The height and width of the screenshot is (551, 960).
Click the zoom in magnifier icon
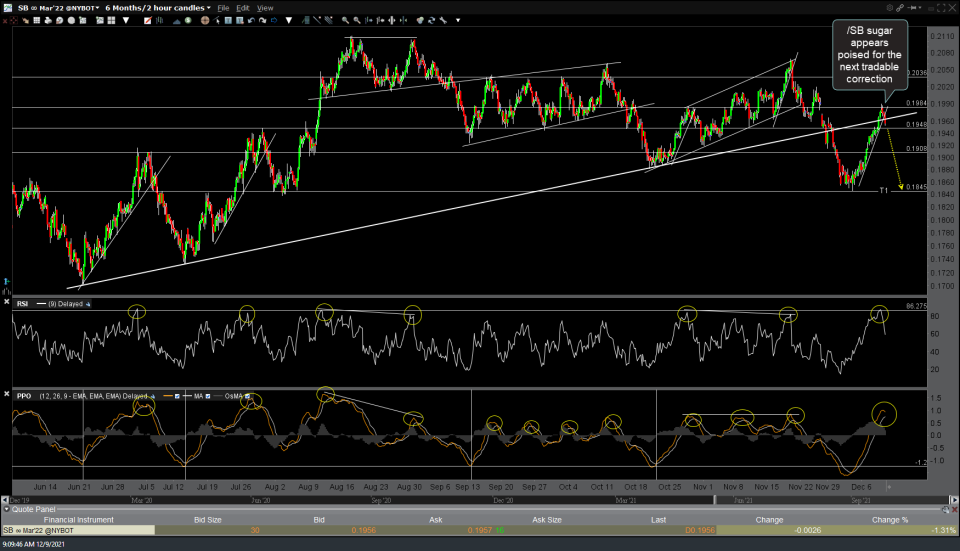click(x=345, y=21)
